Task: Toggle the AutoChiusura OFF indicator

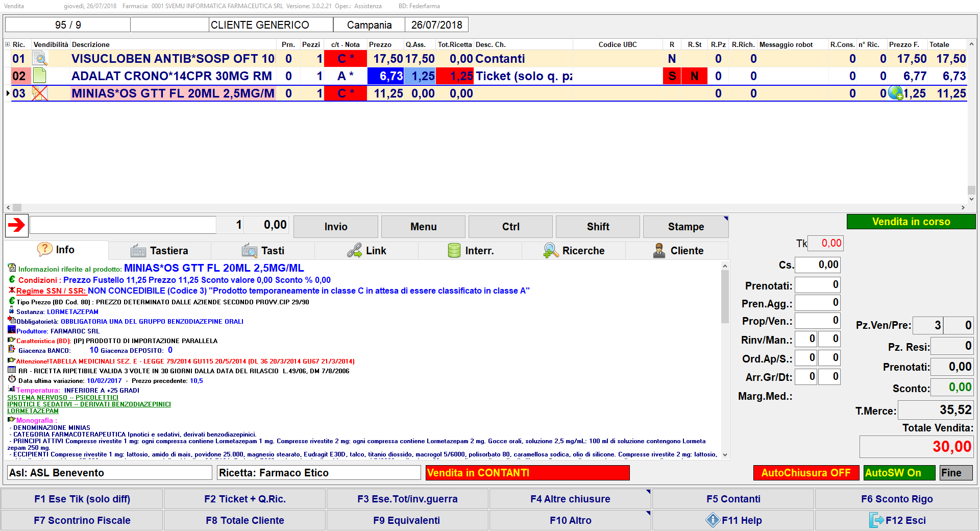Action: click(x=805, y=473)
